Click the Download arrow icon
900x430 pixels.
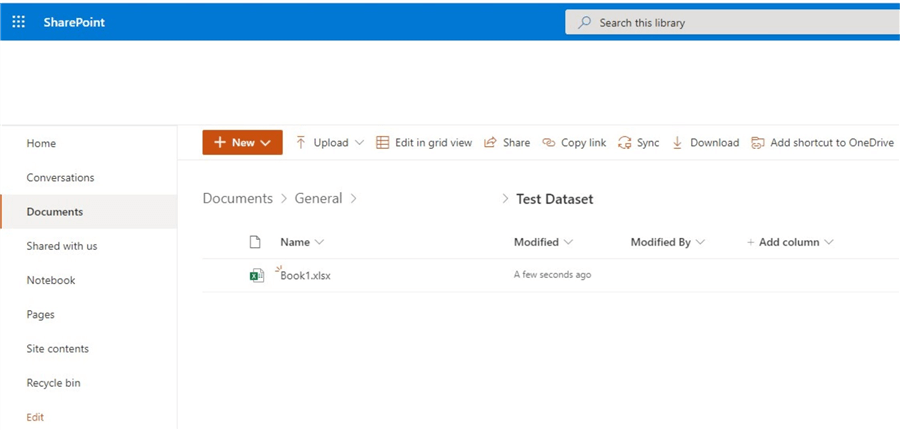(x=677, y=143)
